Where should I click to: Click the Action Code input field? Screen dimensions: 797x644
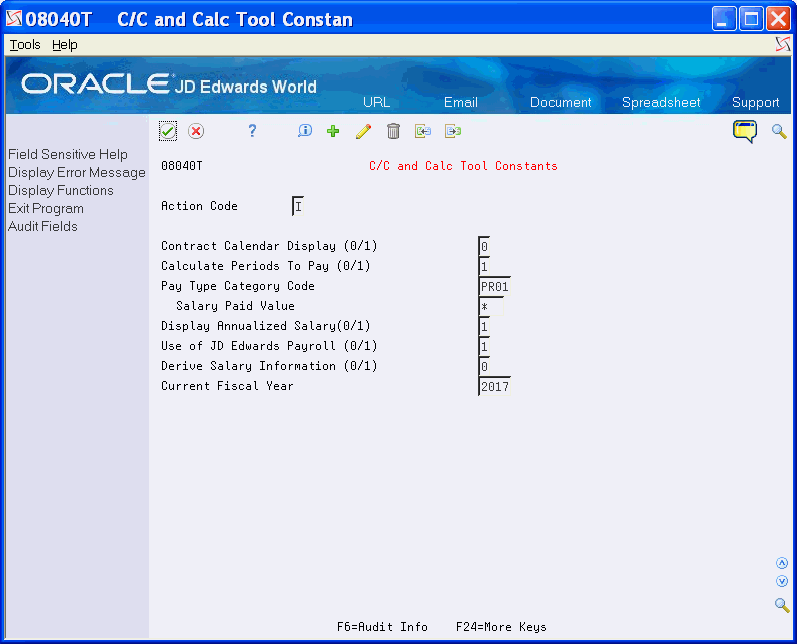pyautogui.click(x=298, y=206)
